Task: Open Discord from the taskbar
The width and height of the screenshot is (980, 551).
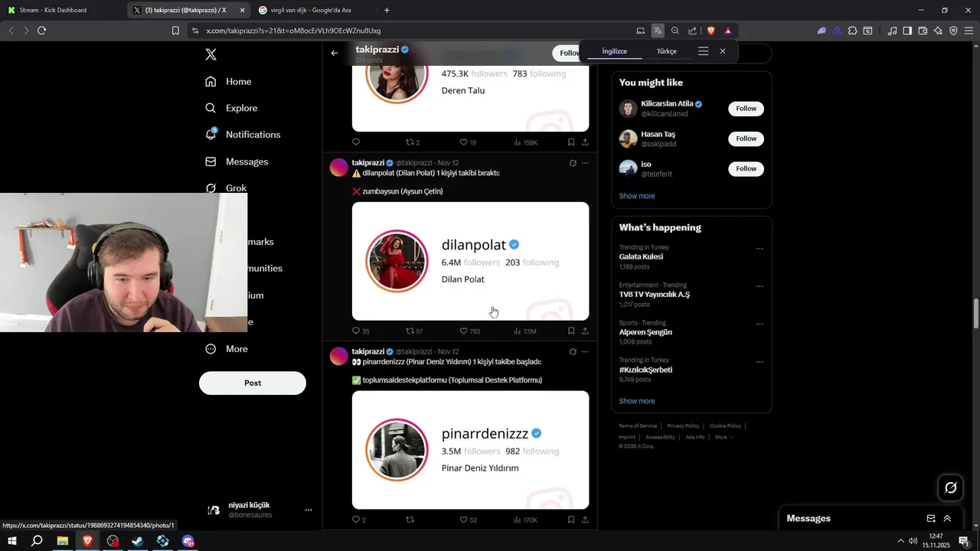Action: pos(188,541)
